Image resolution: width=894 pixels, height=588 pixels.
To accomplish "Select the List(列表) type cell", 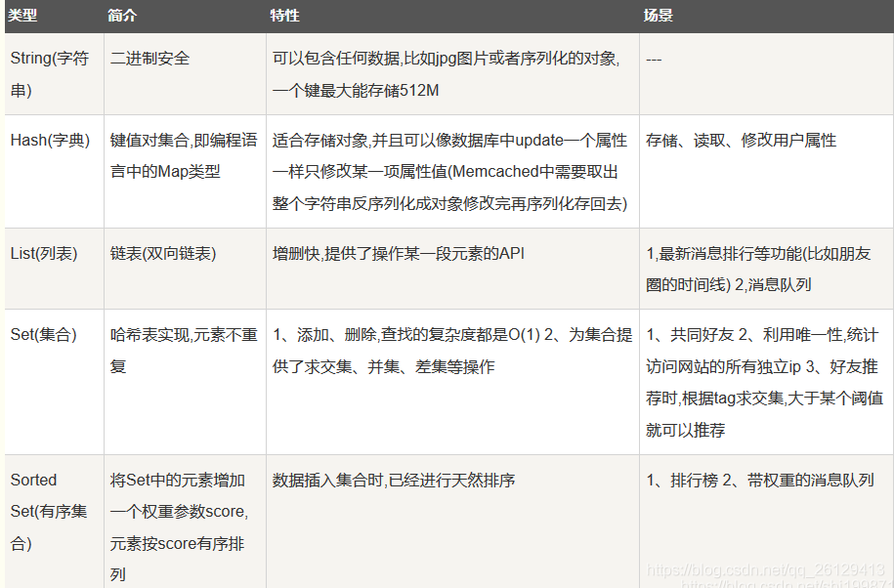I will click(54, 269).
